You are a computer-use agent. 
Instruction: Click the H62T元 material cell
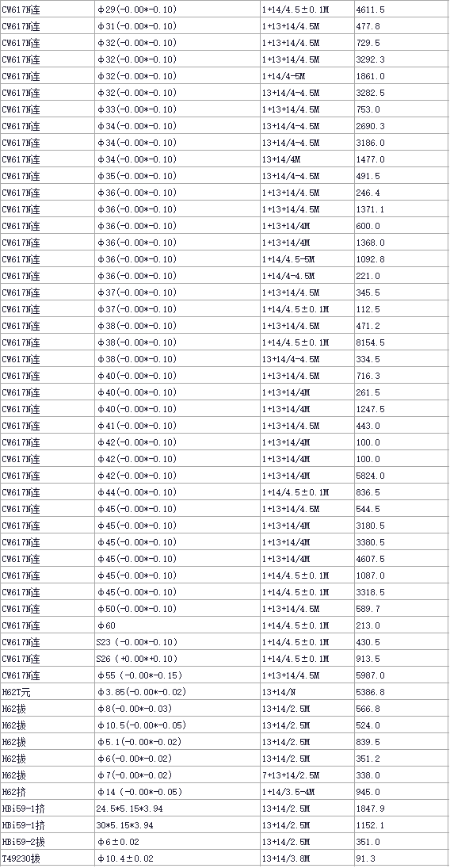(48, 692)
